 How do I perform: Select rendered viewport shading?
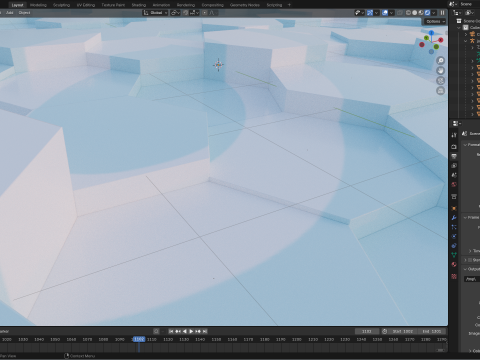[x=427, y=13]
